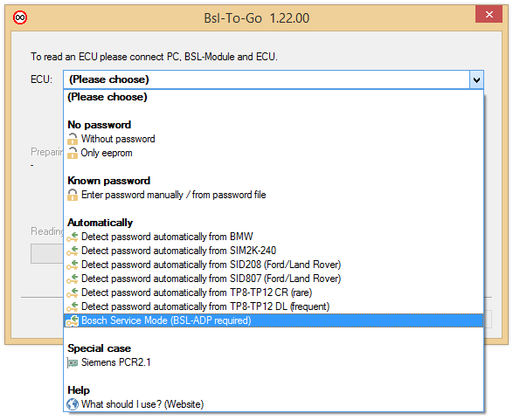Select Enter password manually / from password file
This screenshot has height=420, width=513.
[274, 195]
